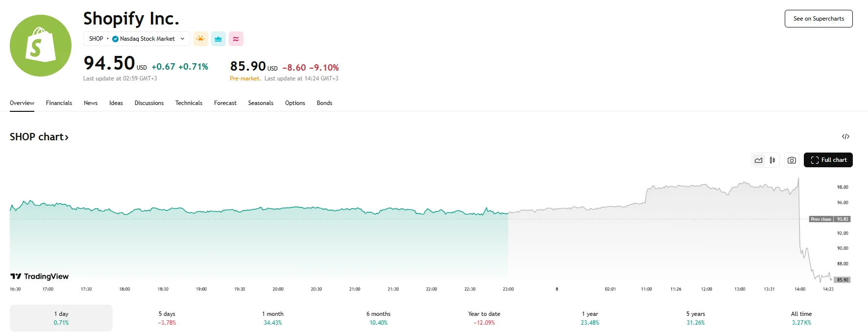This screenshot has height=336, width=868.
Task: Click the 23:00 time axis label
Action: pos(508,289)
